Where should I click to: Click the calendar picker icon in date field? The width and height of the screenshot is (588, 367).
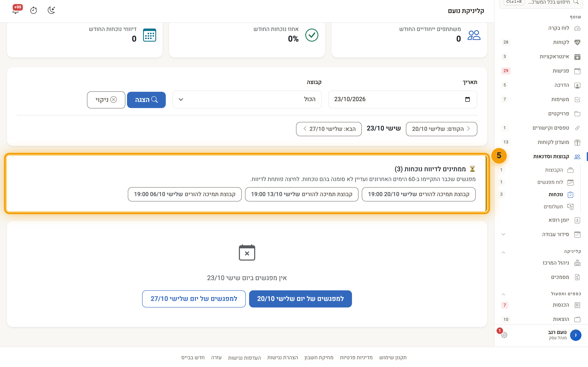coord(467,99)
